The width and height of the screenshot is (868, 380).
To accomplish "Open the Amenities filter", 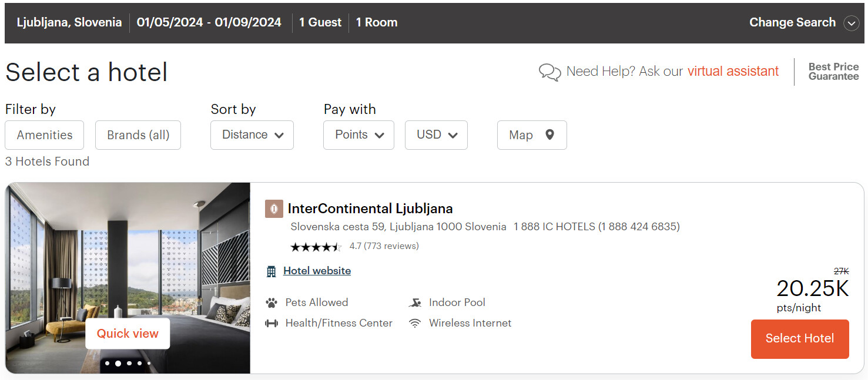I will coord(45,135).
